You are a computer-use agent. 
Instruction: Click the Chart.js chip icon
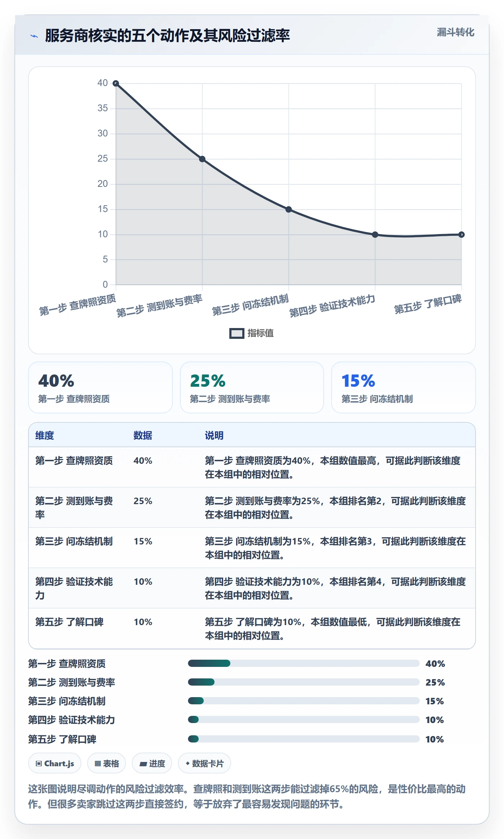pyautogui.click(x=39, y=764)
